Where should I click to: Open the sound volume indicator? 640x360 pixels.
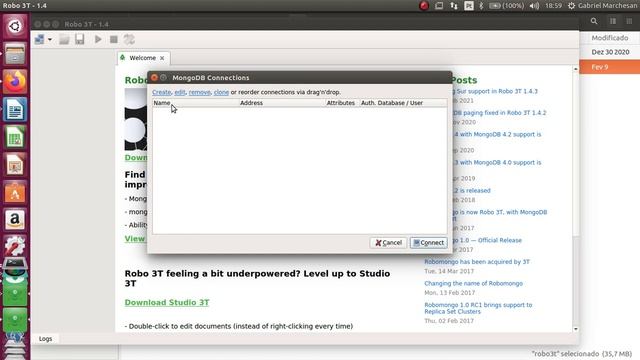point(534,6)
